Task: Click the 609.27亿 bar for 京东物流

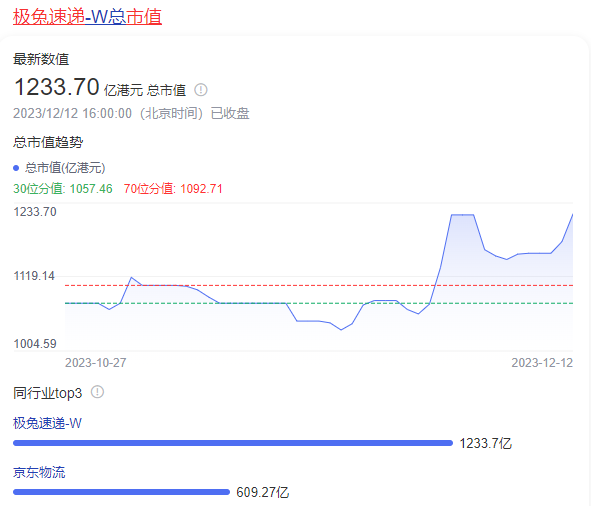Action: [121, 492]
